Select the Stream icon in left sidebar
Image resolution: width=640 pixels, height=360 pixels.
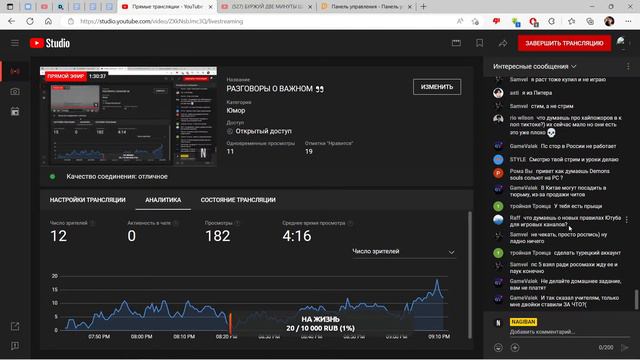pyautogui.click(x=15, y=71)
